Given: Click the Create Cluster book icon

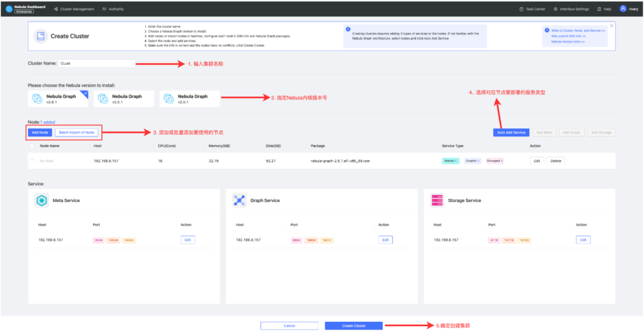Looking at the screenshot, I should [x=41, y=36].
